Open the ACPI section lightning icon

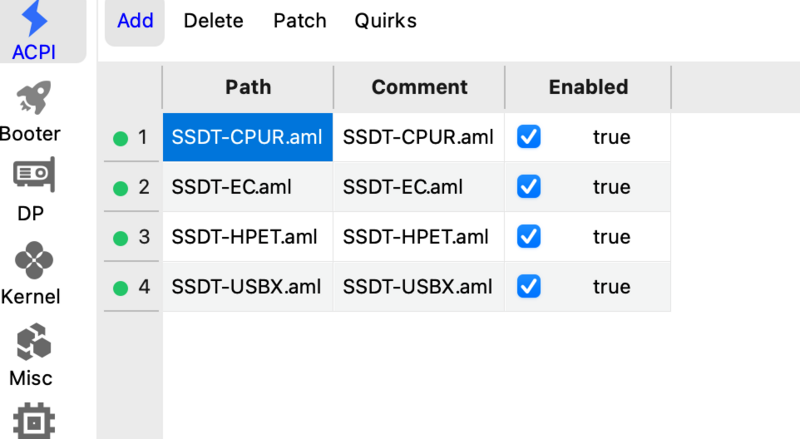34,18
